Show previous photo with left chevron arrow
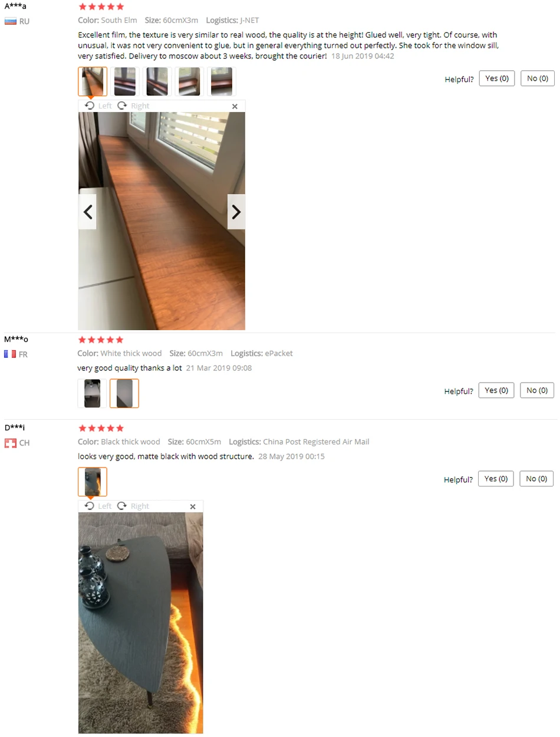 coord(87,212)
